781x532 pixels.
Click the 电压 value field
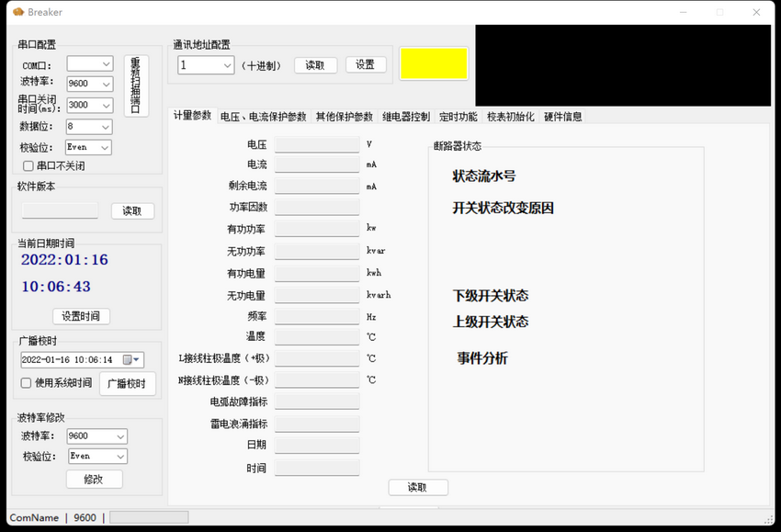click(x=317, y=145)
